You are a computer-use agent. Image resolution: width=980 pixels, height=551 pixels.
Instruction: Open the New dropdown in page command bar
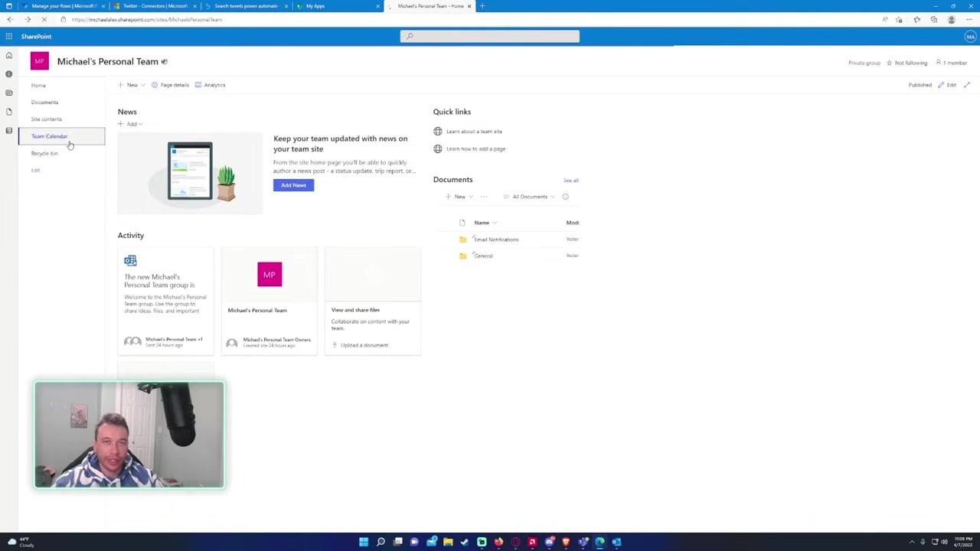pos(132,85)
